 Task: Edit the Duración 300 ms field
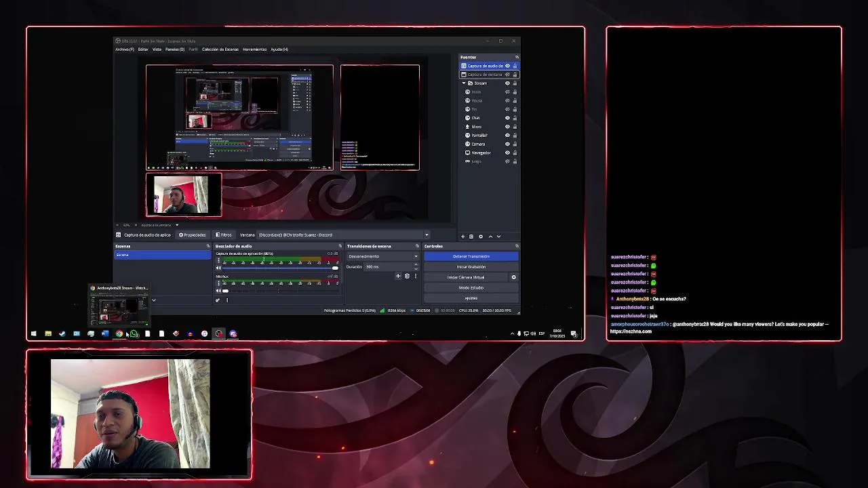click(x=391, y=267)
